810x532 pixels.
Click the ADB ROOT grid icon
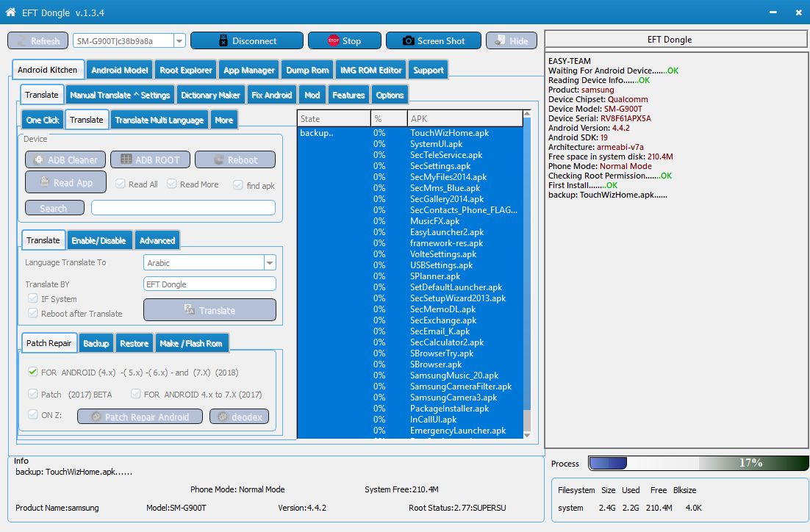pyautogui.click(x=126, y=159)
